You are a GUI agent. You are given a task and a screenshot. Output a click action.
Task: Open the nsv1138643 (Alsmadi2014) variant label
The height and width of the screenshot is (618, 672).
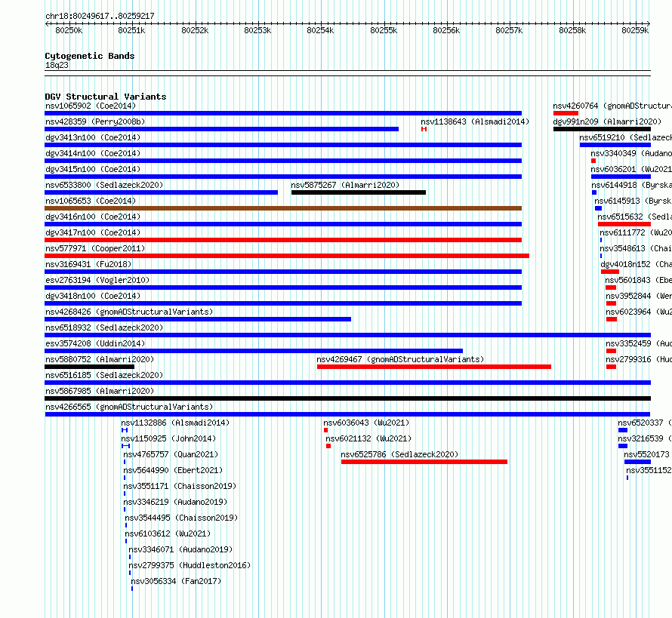[x=475, y=121]
